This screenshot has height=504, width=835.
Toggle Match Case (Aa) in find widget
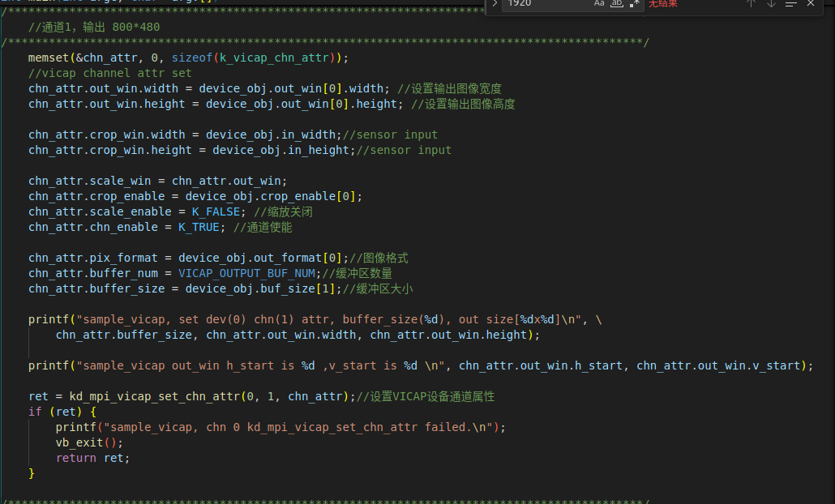point(599,3)
